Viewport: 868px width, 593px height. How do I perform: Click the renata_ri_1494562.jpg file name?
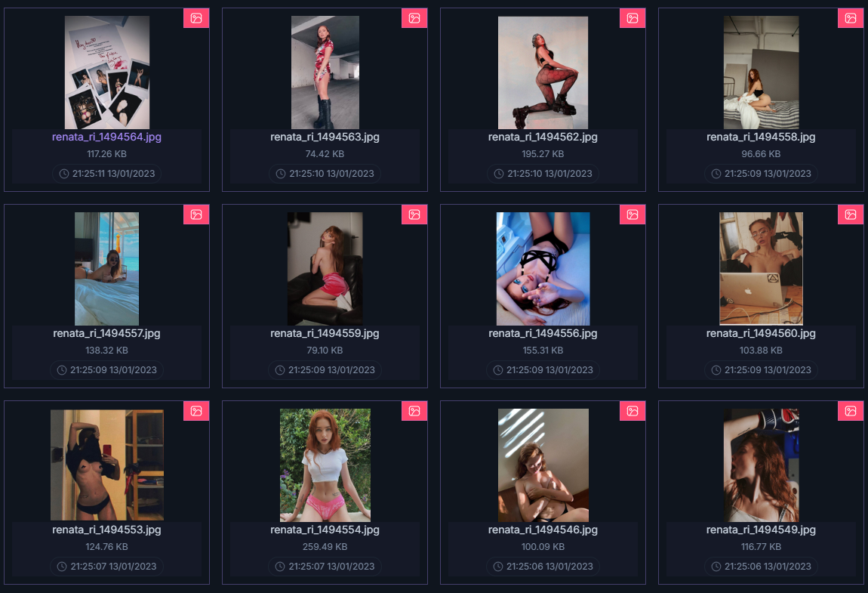point(543,137)
